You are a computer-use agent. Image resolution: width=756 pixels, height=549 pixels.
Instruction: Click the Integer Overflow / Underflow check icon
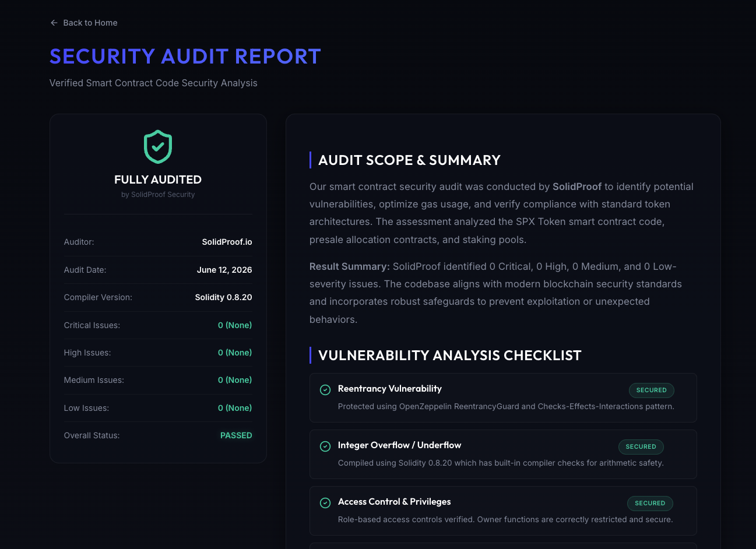325,446
